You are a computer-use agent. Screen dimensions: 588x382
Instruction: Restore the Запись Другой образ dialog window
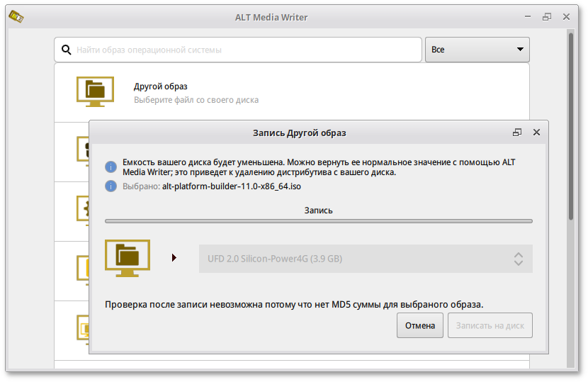517,133
